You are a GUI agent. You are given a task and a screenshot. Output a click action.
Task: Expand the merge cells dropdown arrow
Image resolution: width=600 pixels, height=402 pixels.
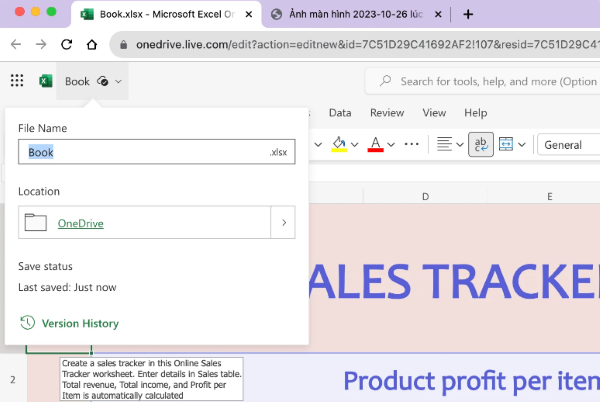(522, 144)
